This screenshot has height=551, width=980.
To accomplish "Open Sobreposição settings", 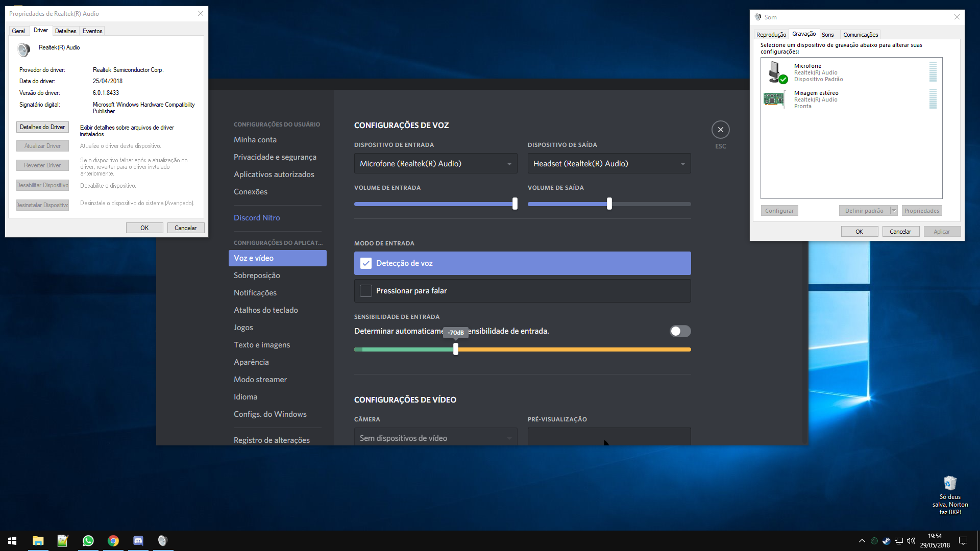I will pos(277,275).
